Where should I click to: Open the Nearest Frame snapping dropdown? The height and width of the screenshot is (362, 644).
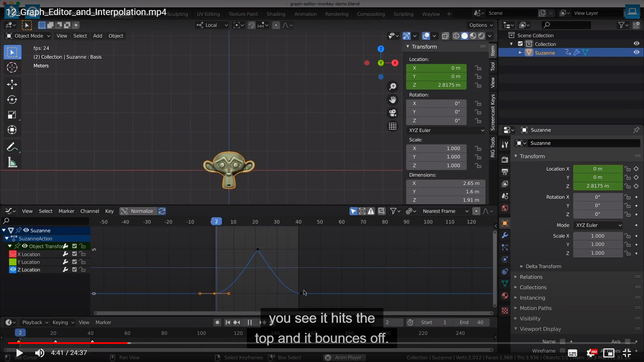(x=445, y=211)
